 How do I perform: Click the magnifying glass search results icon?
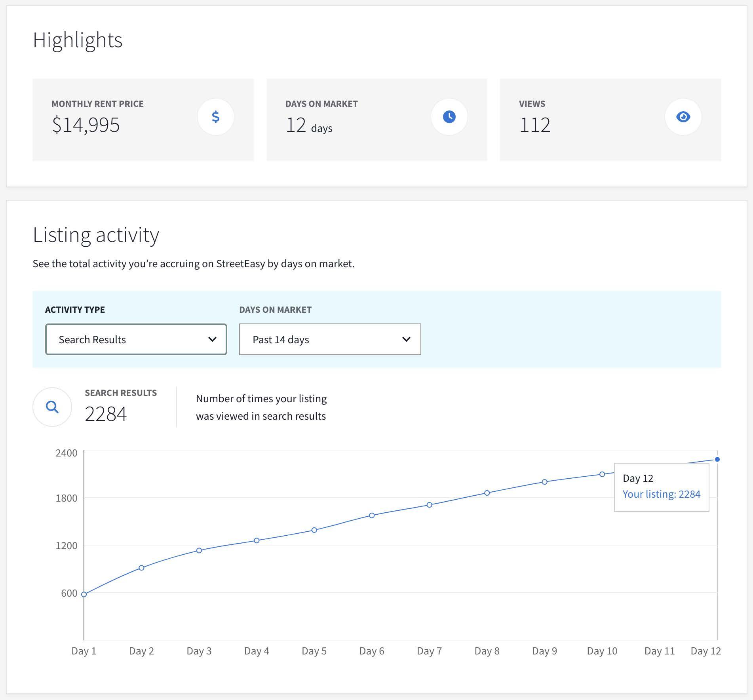pos(52,407)
